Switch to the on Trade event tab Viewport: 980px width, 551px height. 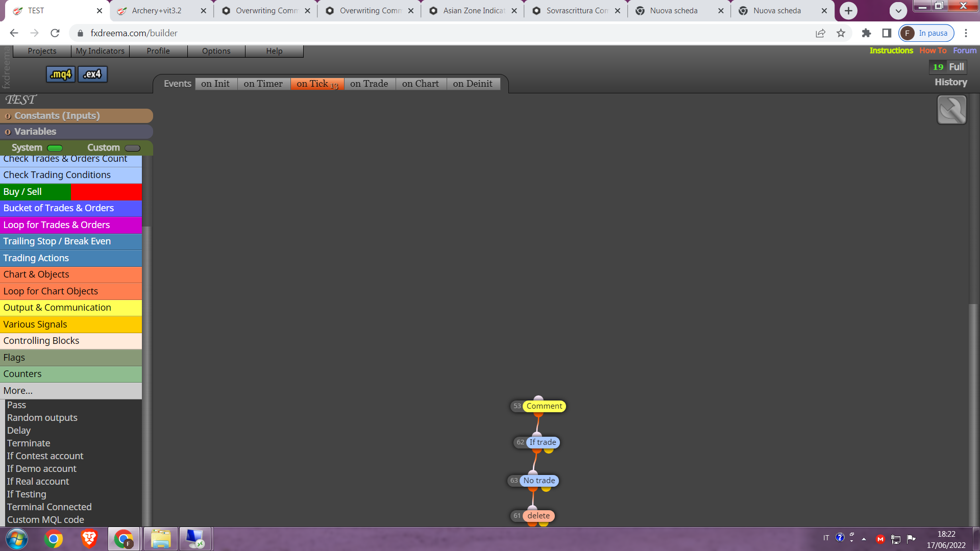(369, 84)
